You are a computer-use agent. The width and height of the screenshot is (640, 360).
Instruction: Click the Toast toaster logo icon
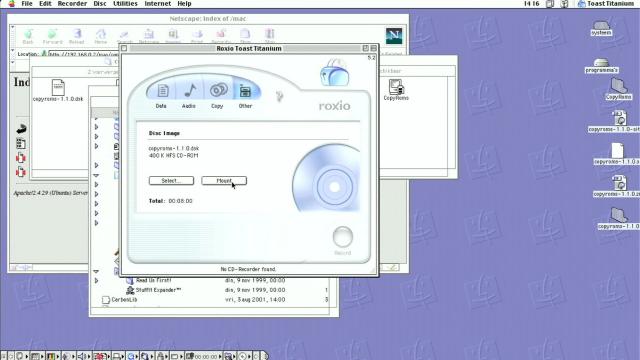click(x=335, y=73)
